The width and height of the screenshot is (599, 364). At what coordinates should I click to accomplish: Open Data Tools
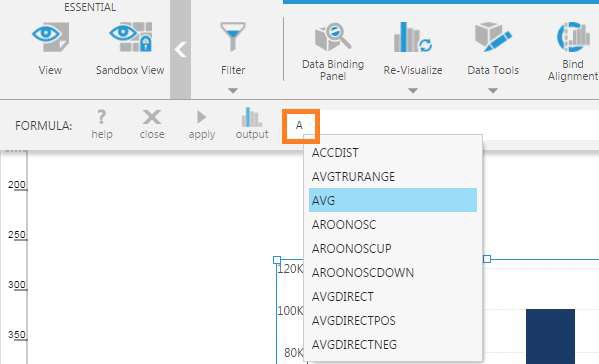point(493,37)
